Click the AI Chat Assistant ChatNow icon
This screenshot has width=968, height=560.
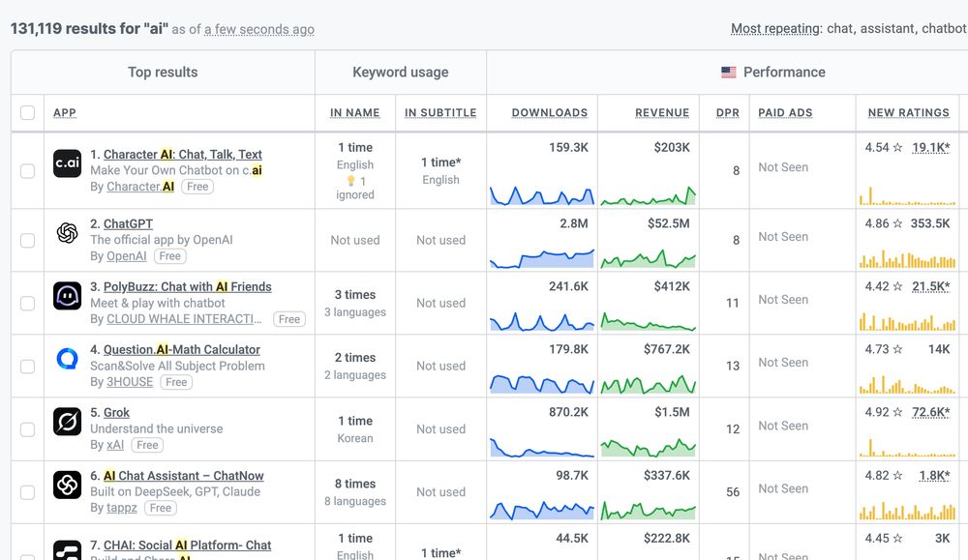point(68,485)
